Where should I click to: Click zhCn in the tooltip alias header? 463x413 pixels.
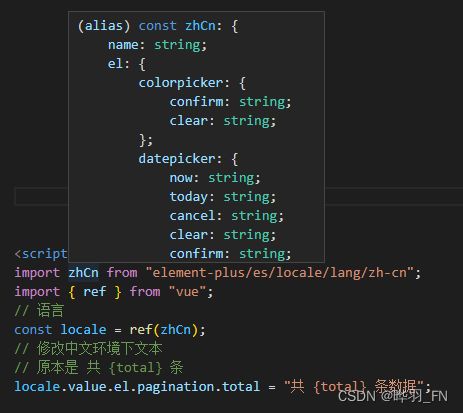[x=200, y=26]
